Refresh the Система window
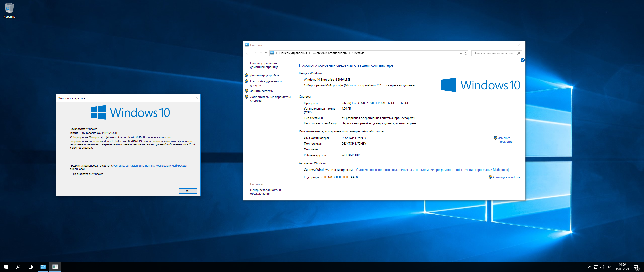The image size is (644, 272). (466, 53)
